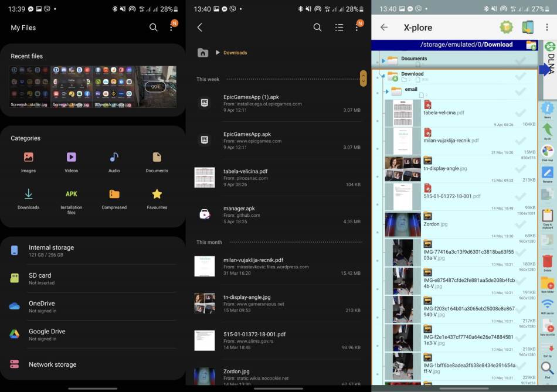
Task: Tap the orange fast-scroll handle
Action: [x=363, y=79]
